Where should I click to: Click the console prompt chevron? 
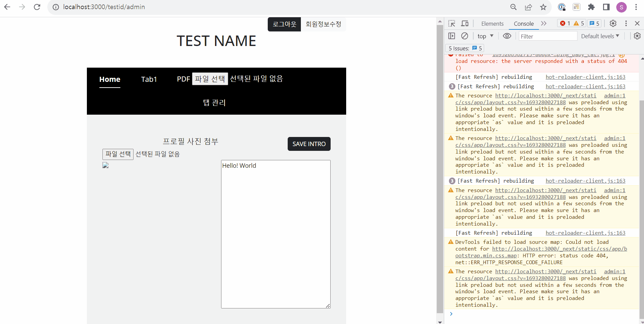(451, 314)
